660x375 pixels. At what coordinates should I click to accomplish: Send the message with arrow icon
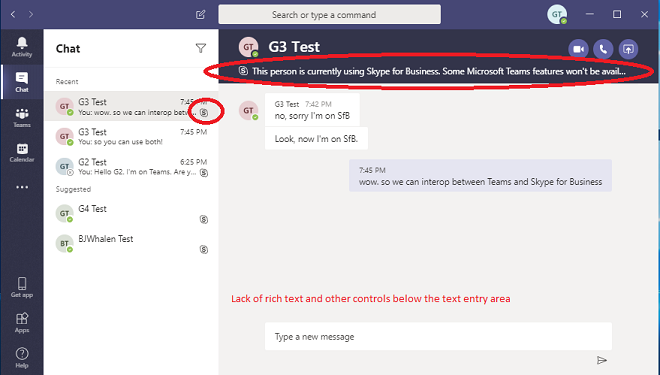point(601,360)
